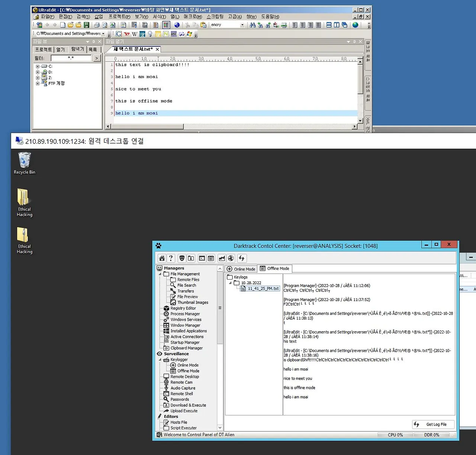This screenshot has height=455, width=476.
Task: Click the Print Preview icon in UltraEdit
Action: tap(105, 25)
